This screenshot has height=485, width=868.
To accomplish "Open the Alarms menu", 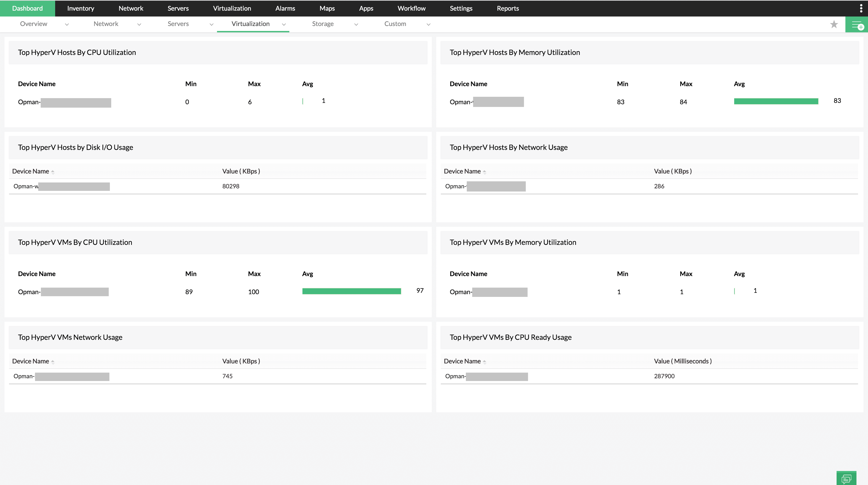I will coord(285,8).
